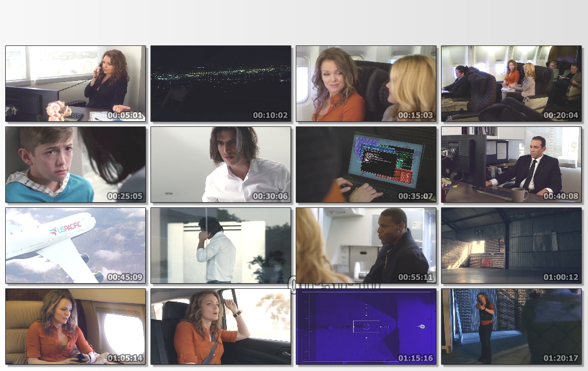Screen dimensions: 588x371
Task: Click the 00:20:04 timestamp label
Action: pyautogui.click(x=561, y=115)
